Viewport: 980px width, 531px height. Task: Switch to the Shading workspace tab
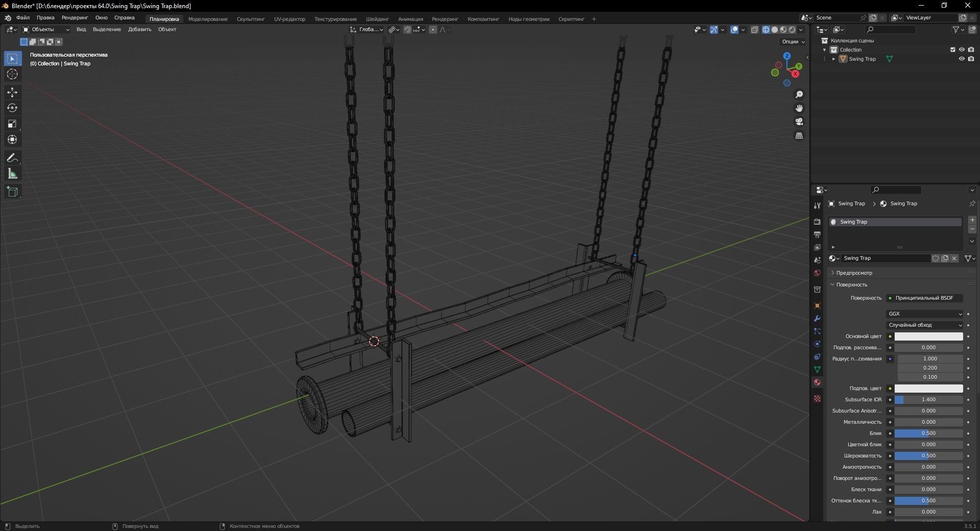[377, 19]
